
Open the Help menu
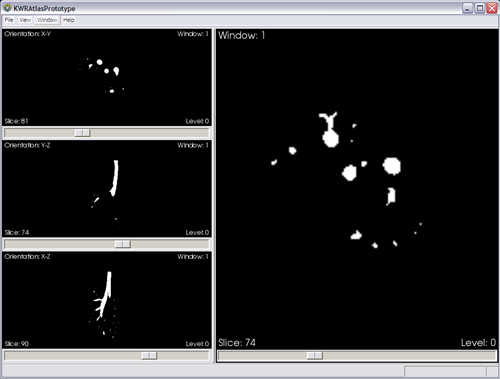coord(69,20)
